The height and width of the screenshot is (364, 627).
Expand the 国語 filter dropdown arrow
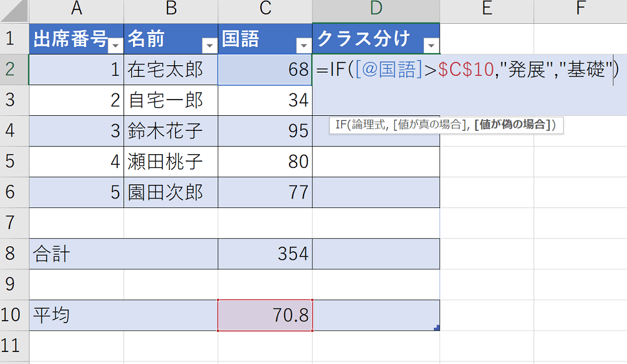[x=303, y=46]
